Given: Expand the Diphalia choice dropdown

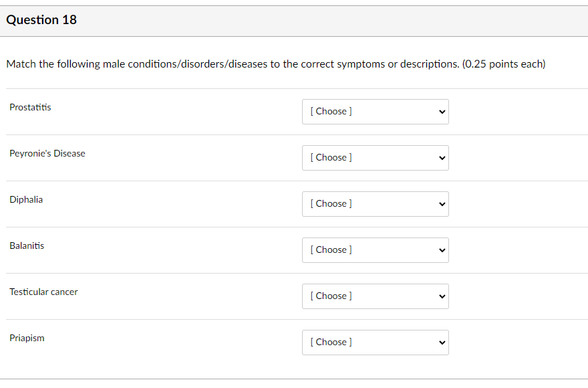Looking at the screenshot, I should pyautogui.click(x=375, y=204).
